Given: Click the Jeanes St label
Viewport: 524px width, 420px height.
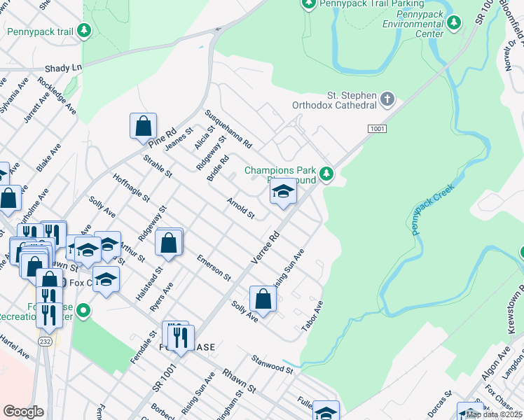Looking at the screenshot, I should pos(179,139).
